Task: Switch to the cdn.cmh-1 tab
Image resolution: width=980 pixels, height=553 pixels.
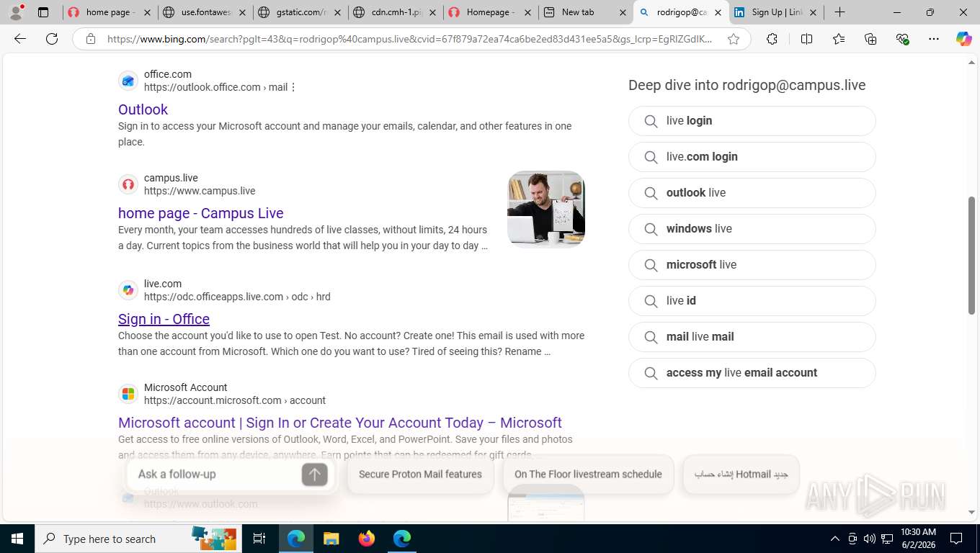Action: pyautogui.click(x=396, y=12)
